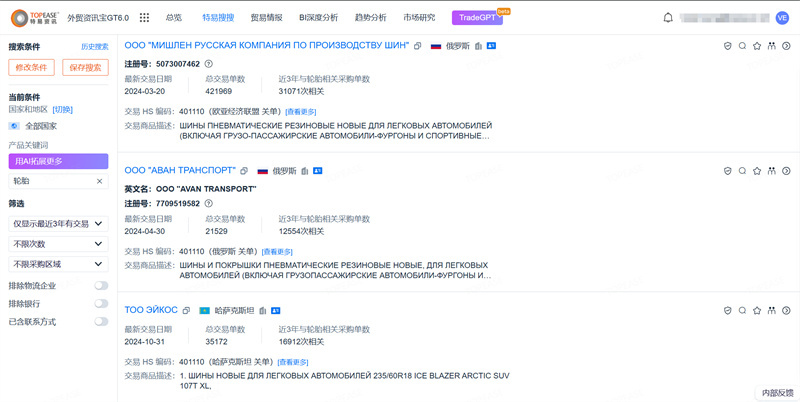
Task: Click the 修改条件 button
Action: pos(32,67)
